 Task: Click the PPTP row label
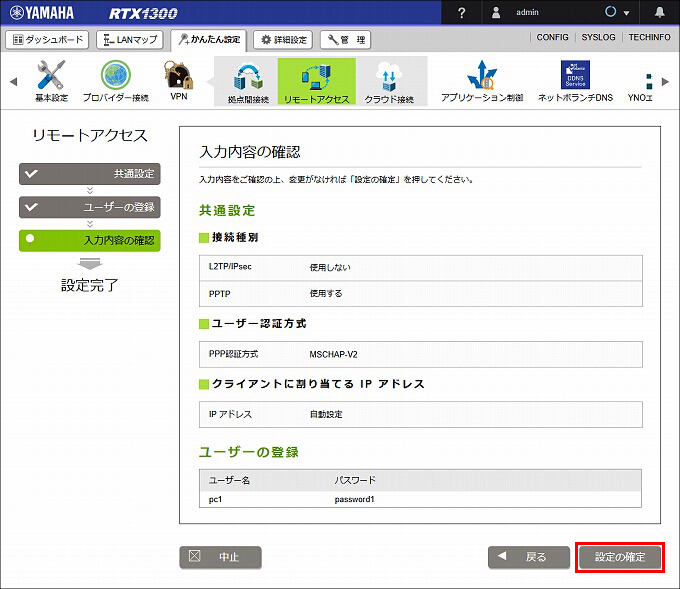219,294
